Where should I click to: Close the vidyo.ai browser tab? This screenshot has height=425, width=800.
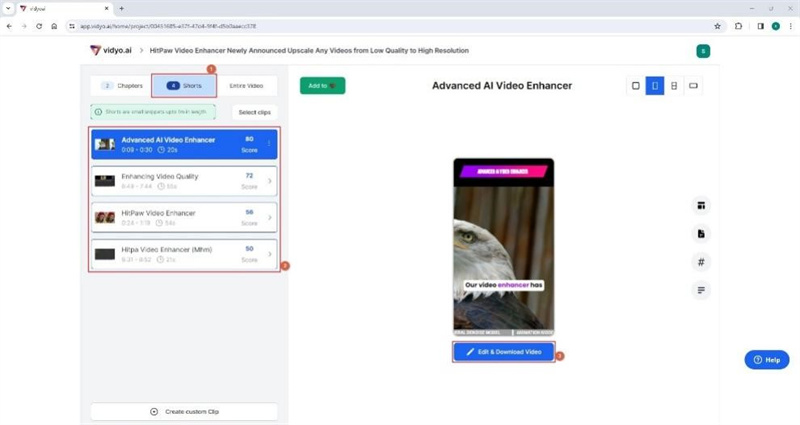(x=107, y=9)
